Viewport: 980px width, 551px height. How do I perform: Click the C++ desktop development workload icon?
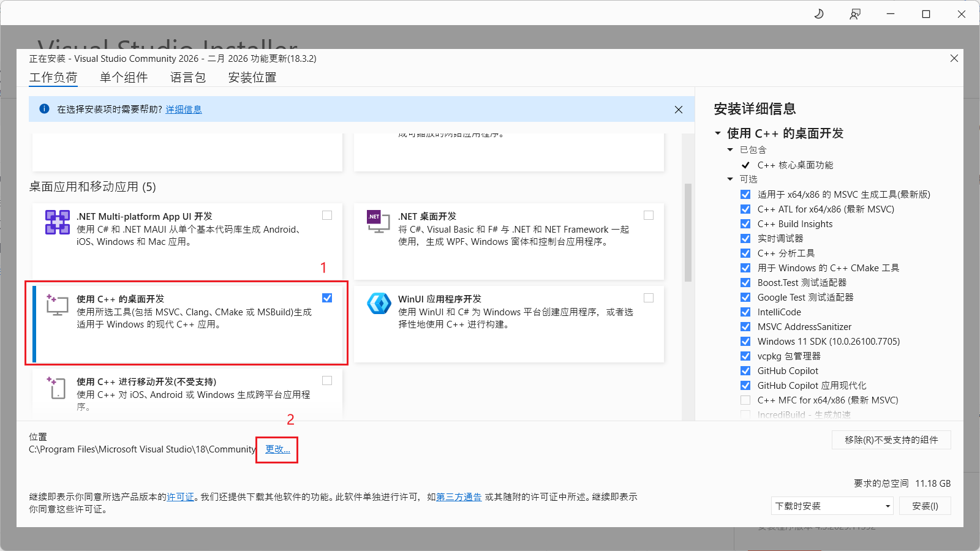tap(57, 304)
